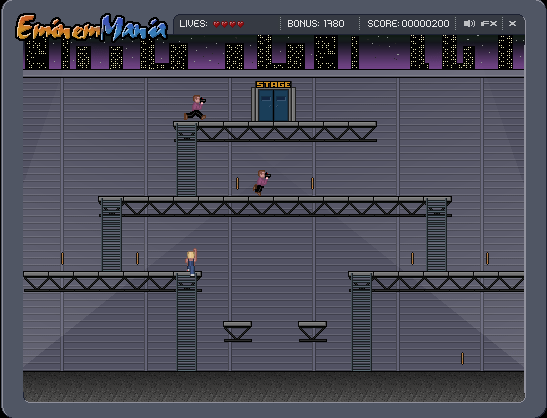
Task: Click the blond player character climbing the ladder
Action: (191, 262)
